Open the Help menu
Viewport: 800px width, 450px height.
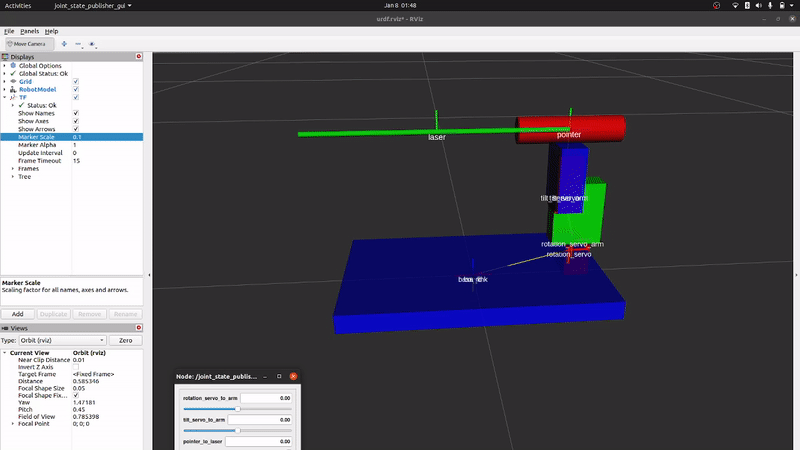(x=52, y=31)
